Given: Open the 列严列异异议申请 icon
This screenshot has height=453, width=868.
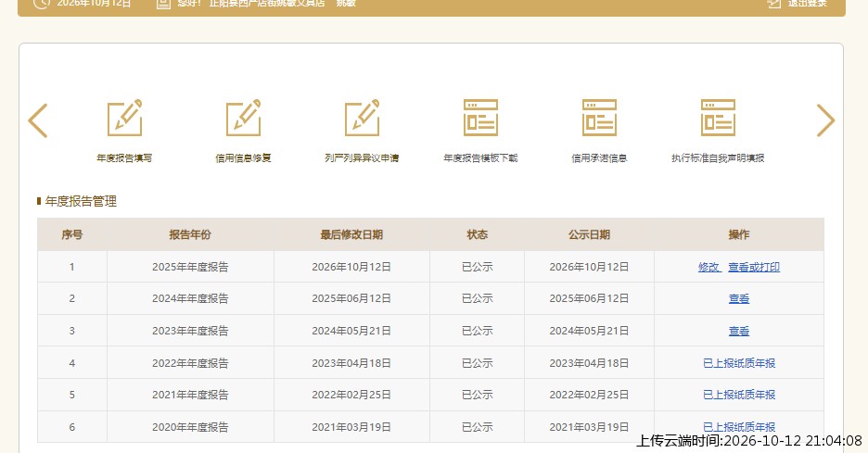Looking at the screenshot, I should coord(362,118).
